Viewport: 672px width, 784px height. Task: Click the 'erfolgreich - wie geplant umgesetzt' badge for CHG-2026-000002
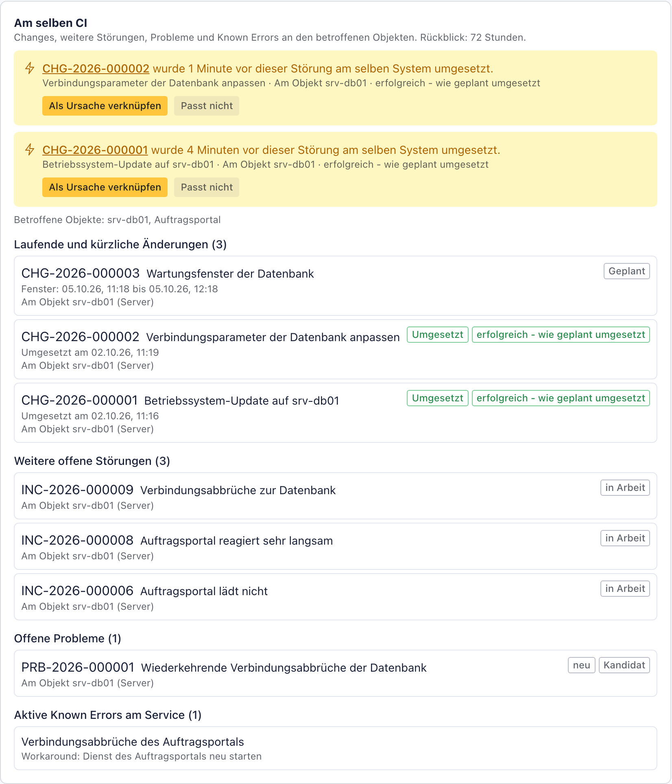click(561, 335)
